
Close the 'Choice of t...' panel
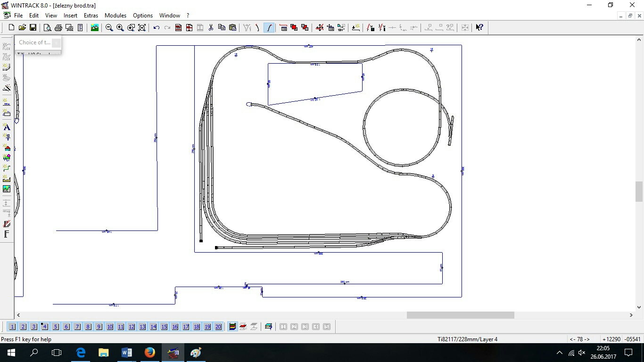coord(56,43)
